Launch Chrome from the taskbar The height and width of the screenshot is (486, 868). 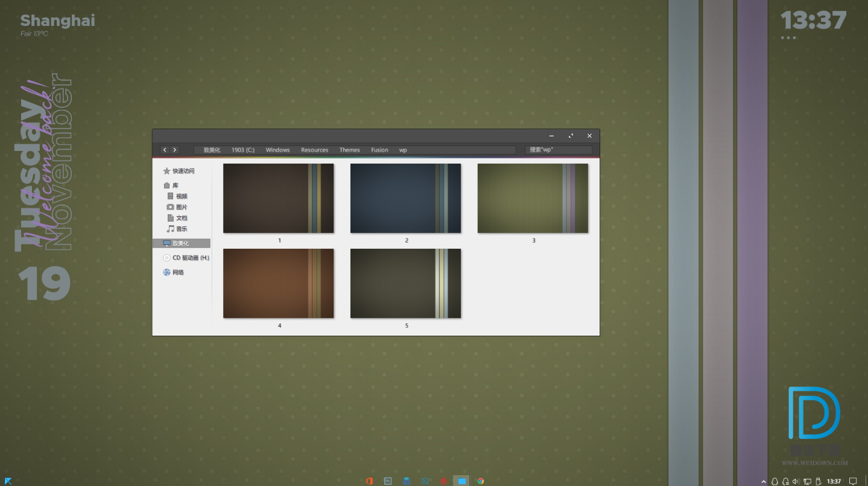(x=481, y=481)
